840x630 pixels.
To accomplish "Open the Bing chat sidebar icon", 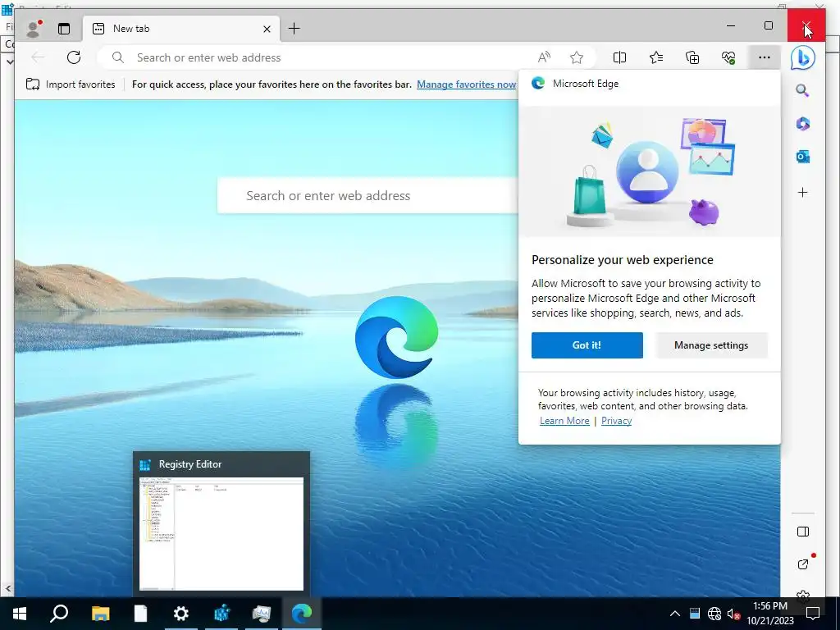I will point(802,58).
